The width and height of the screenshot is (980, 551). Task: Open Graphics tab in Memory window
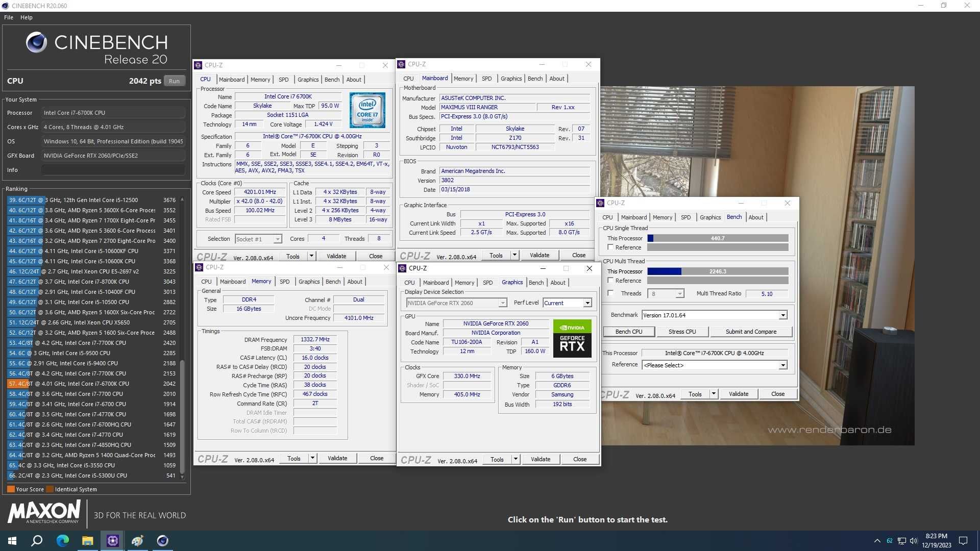[x=309, y=282]
